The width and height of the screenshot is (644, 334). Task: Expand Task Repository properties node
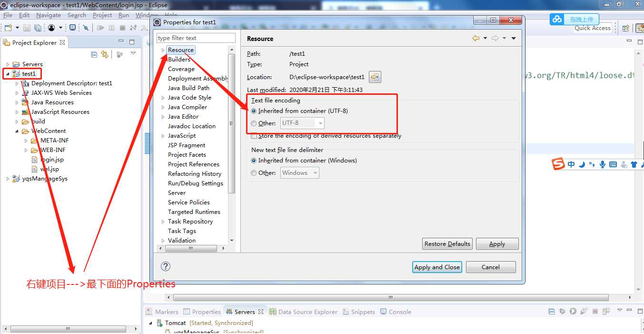[163, 222]
